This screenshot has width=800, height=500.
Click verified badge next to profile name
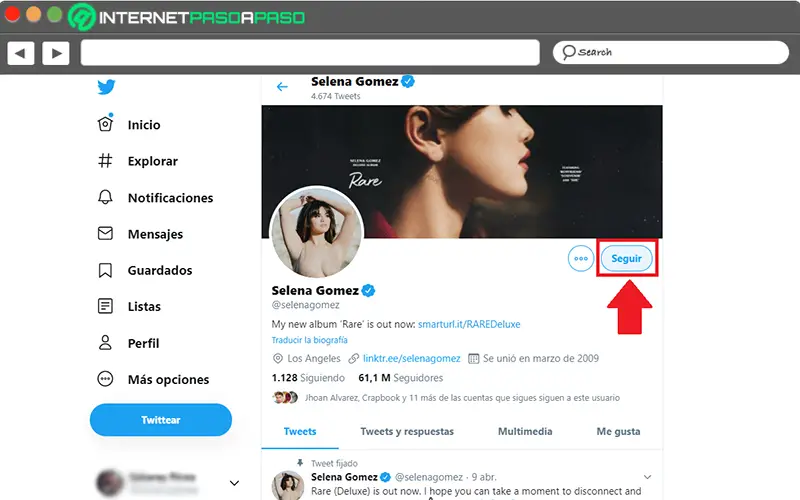(x=368, y=290)
